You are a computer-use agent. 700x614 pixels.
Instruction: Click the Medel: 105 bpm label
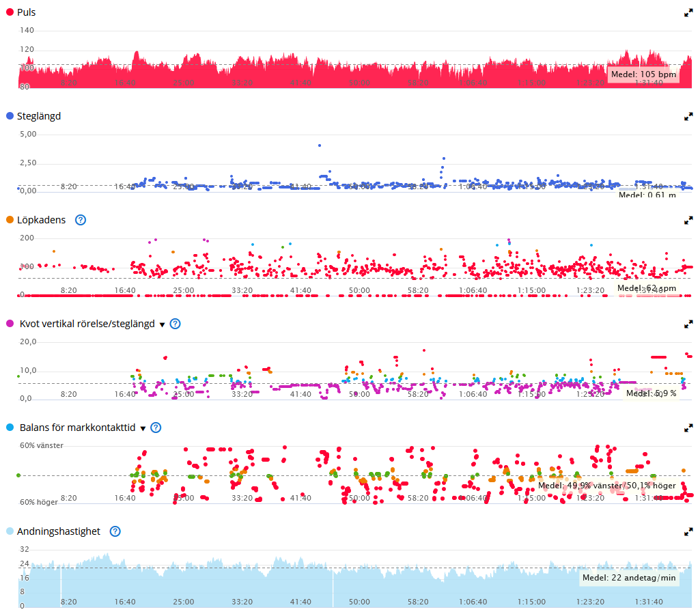coord(643,74)
